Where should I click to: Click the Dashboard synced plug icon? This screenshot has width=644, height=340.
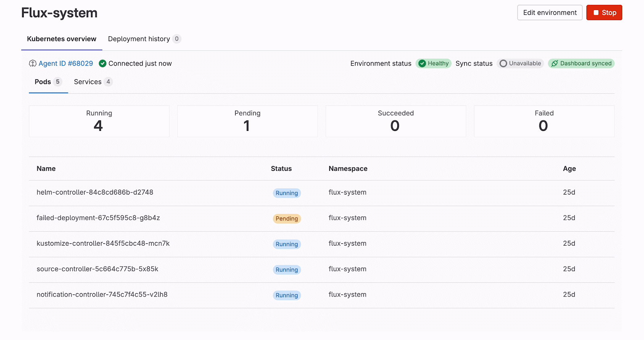pos(555,64)
